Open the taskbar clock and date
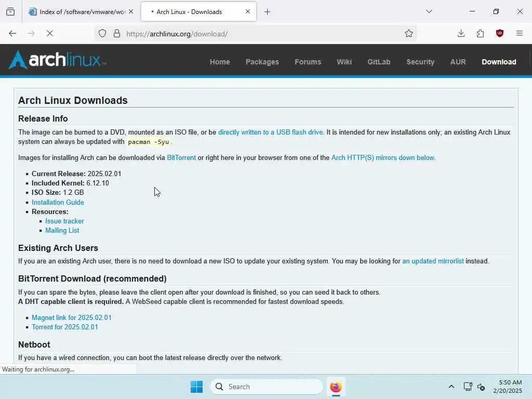This screenshot has width=532, height=399. coord(508,387)
